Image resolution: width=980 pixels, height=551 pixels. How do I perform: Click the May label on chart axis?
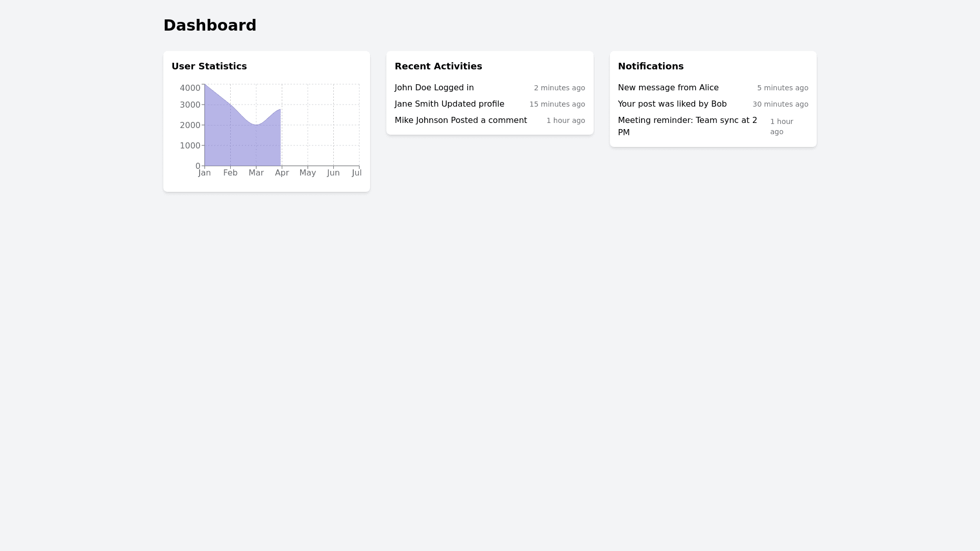[307, 173]
